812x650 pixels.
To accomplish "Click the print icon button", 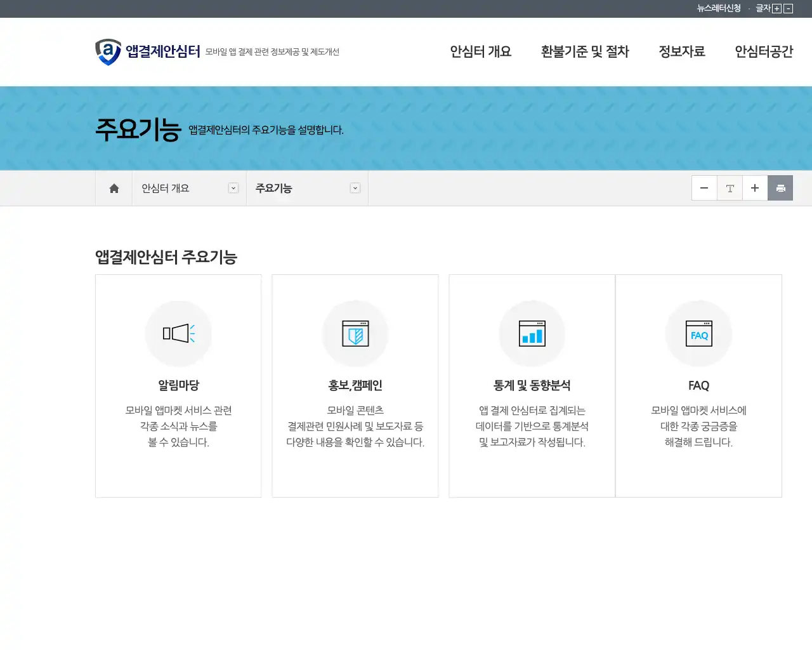I will pos(780,188).
